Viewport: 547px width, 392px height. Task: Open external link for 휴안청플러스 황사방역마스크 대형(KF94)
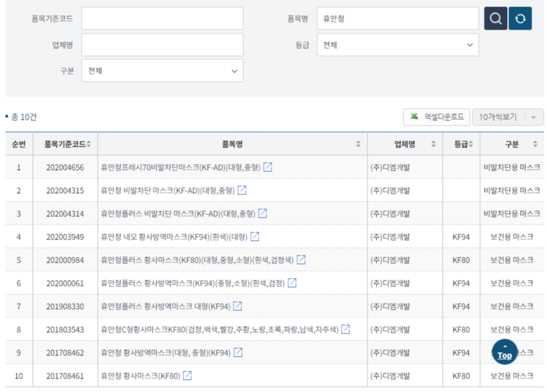point(237,306)
